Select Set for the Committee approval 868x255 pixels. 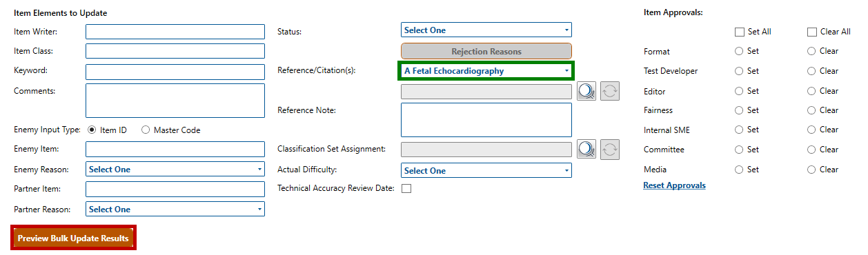click(739, 149)
